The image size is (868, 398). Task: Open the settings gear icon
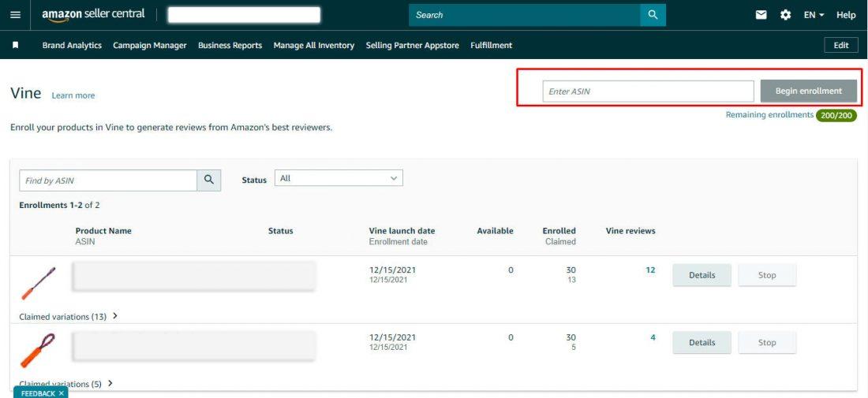786,15
